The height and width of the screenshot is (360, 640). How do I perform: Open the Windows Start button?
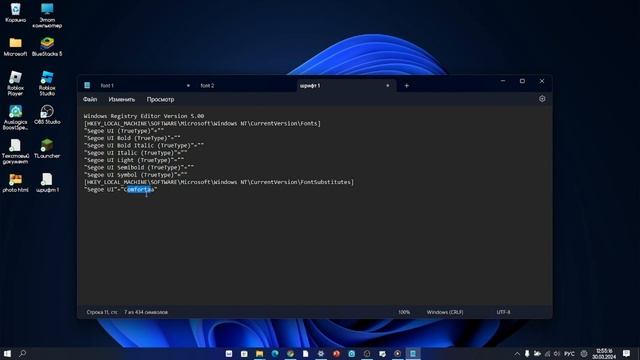pos(7,353)
